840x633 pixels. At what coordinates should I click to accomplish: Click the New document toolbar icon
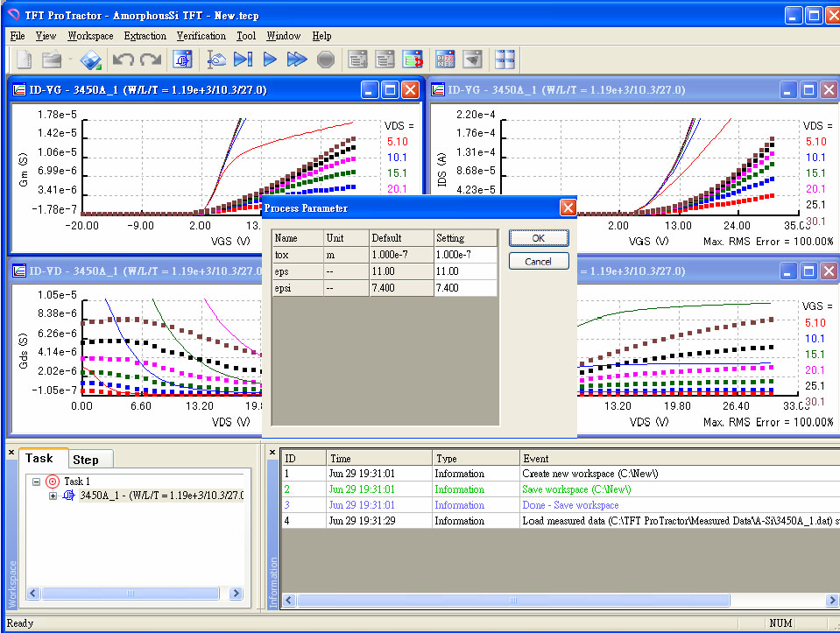[x=25, y=60]
